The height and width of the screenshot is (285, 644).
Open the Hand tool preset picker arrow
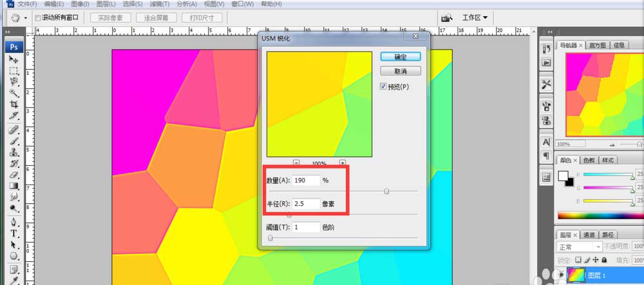[x=25, y=18]
